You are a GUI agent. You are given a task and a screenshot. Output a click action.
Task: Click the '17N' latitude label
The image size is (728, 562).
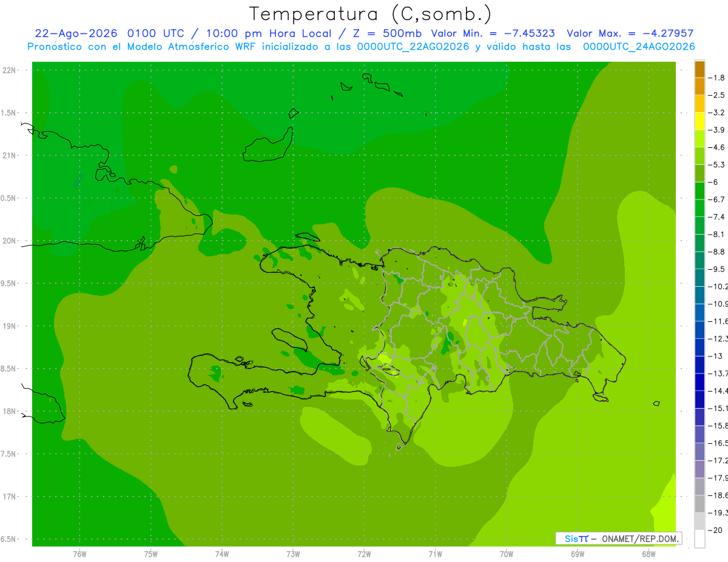pos(9,497)
